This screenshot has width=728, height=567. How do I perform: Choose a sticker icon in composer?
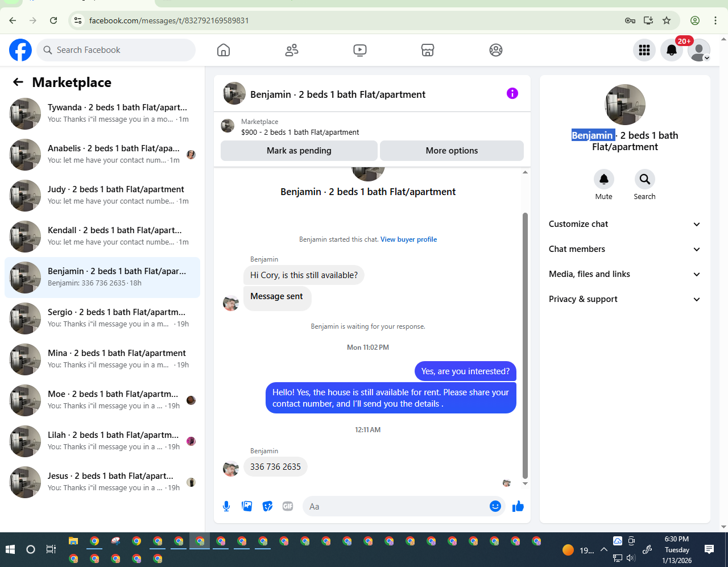(x=267, y=506)
